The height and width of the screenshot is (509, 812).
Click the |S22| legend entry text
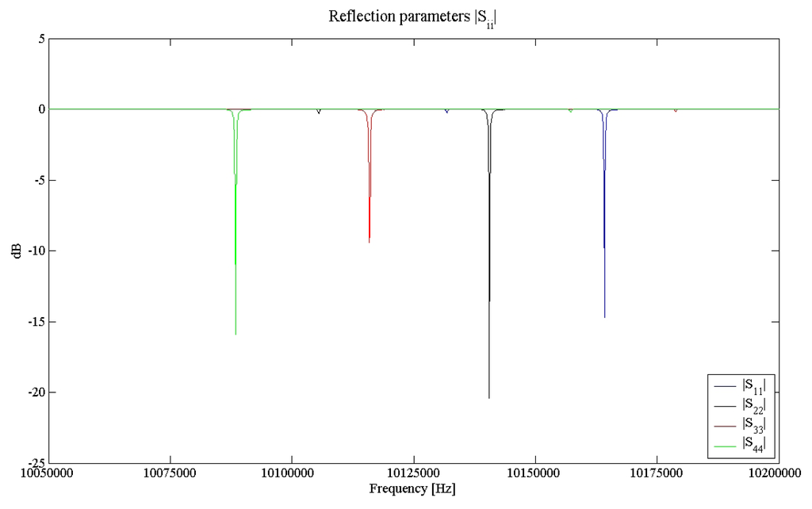click(x=753, y=405)
